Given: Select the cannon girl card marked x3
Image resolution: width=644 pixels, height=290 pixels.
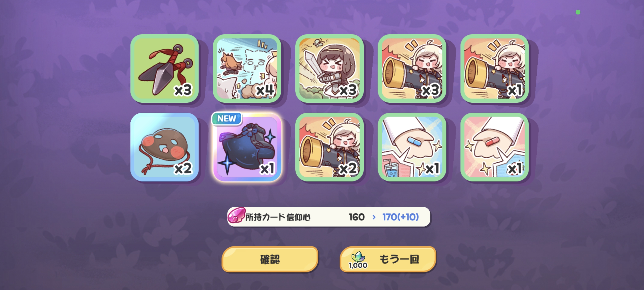Looking at the screenshot, I should point(412,68).
